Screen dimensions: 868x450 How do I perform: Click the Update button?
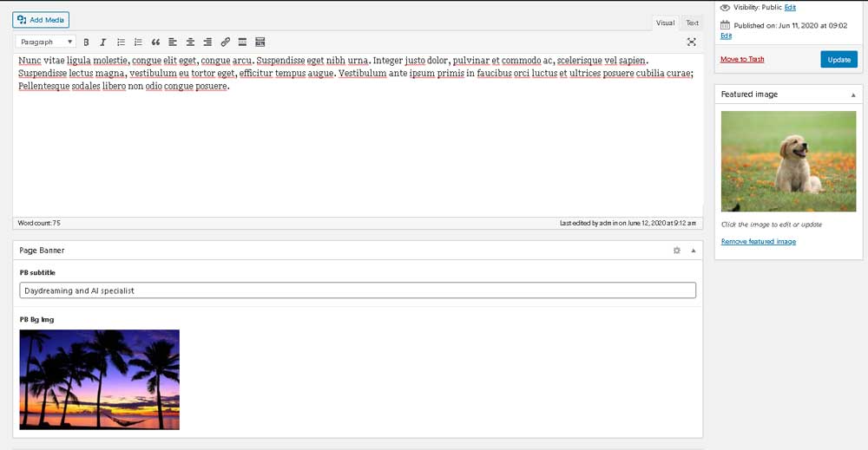[x=838, y=60]
